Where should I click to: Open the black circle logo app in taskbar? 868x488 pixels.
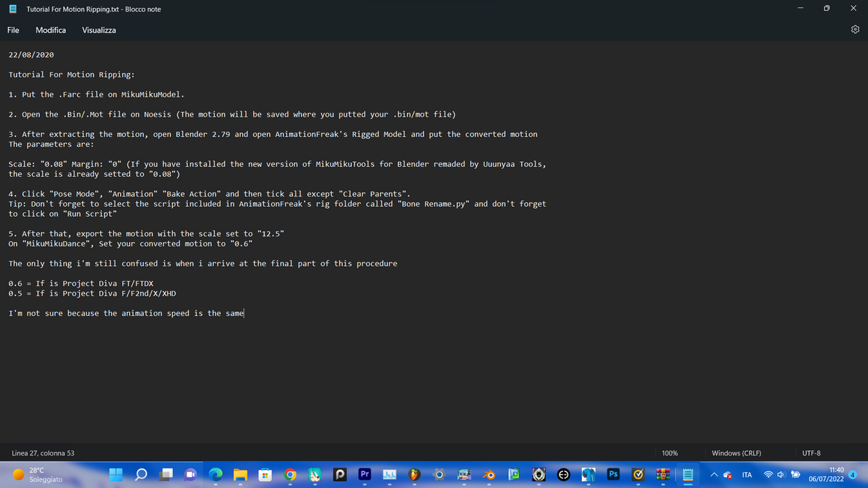click(564, 474)
